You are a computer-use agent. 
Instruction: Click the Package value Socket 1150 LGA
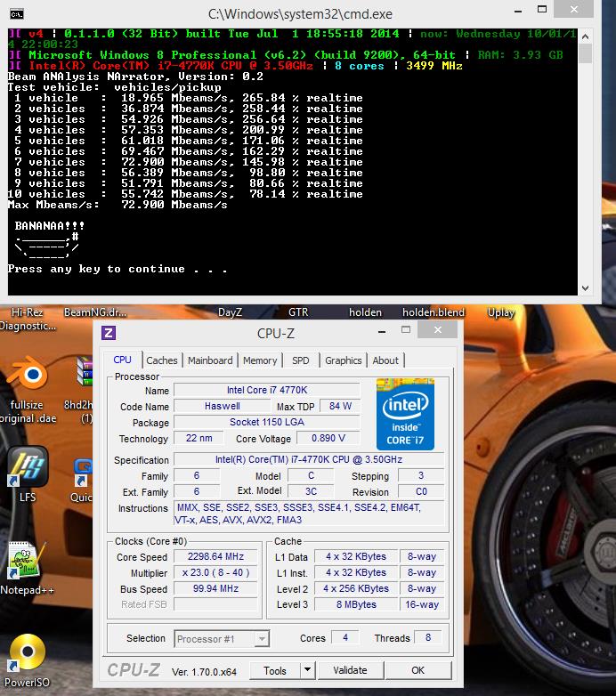[267, 422]
